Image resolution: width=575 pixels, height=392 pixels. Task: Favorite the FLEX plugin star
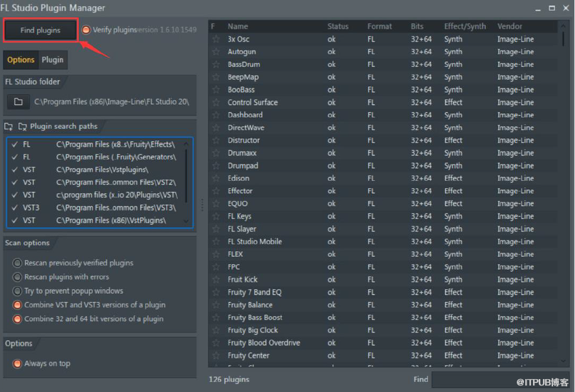pyautogui.click(x=216, y=254)
